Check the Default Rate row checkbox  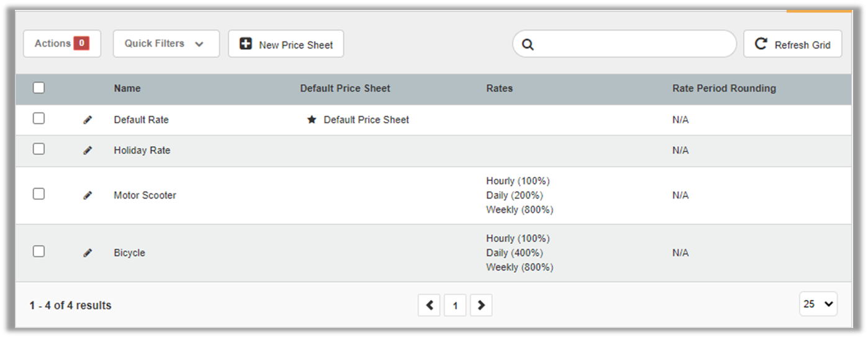[38, 118]
